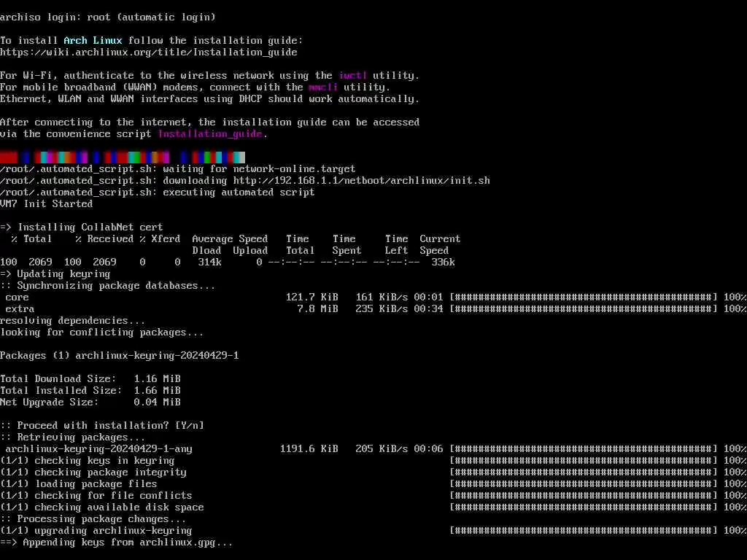
Task: Click 'checking keys in keyring' text
Action: point(105,461)
